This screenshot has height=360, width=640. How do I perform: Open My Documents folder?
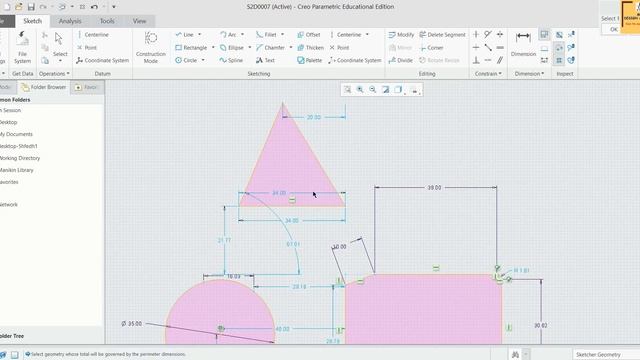(x=16, y=134)
